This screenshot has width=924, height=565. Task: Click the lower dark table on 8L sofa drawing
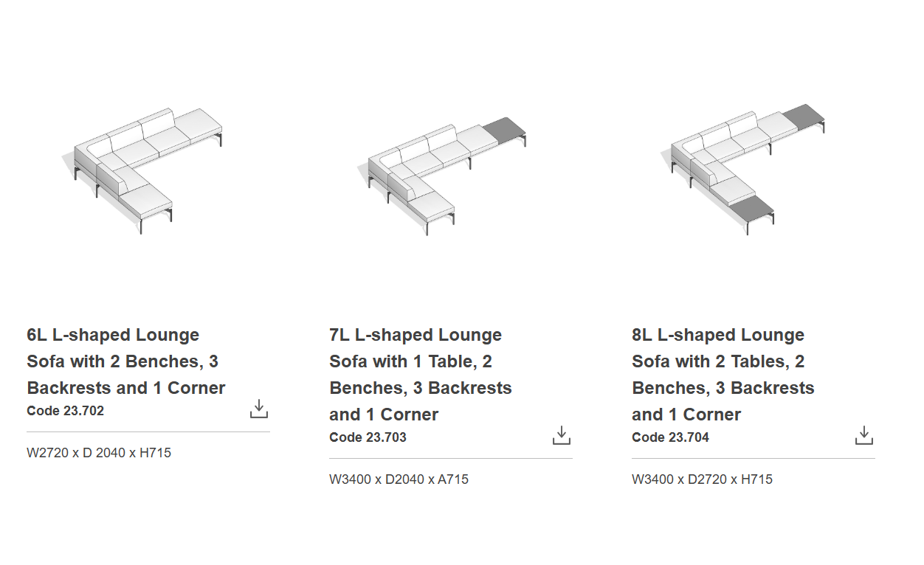pos(752,207)
